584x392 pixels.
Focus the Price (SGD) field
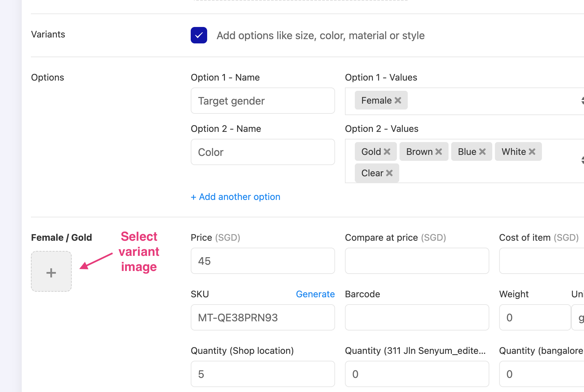262,261
